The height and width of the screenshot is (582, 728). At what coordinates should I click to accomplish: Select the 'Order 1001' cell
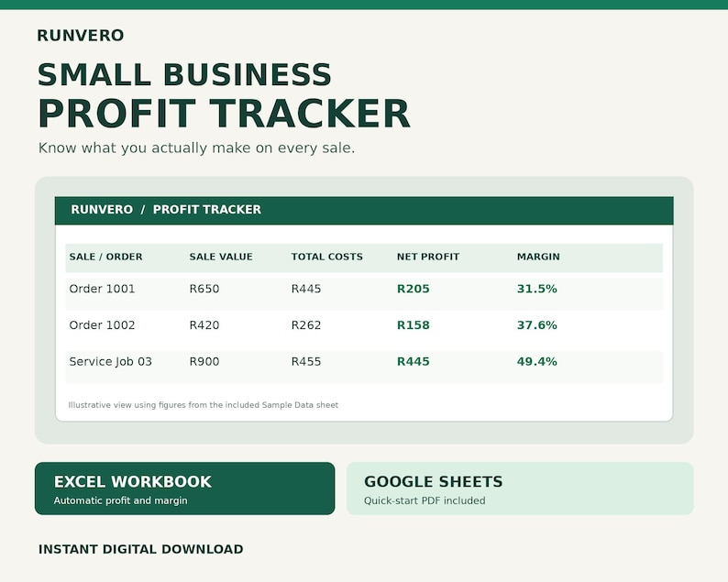click(x=102, y=289)
